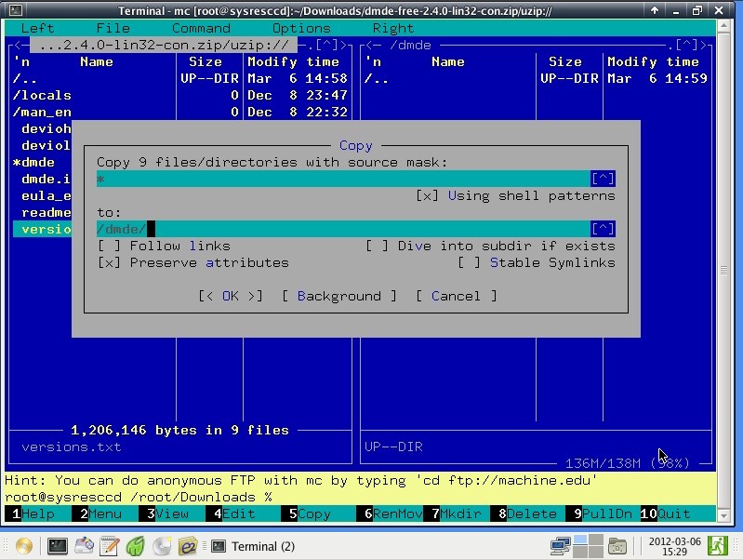Click the source mask input field
Image resolution: width=743 pixels, height=560 pixels.
343,179
